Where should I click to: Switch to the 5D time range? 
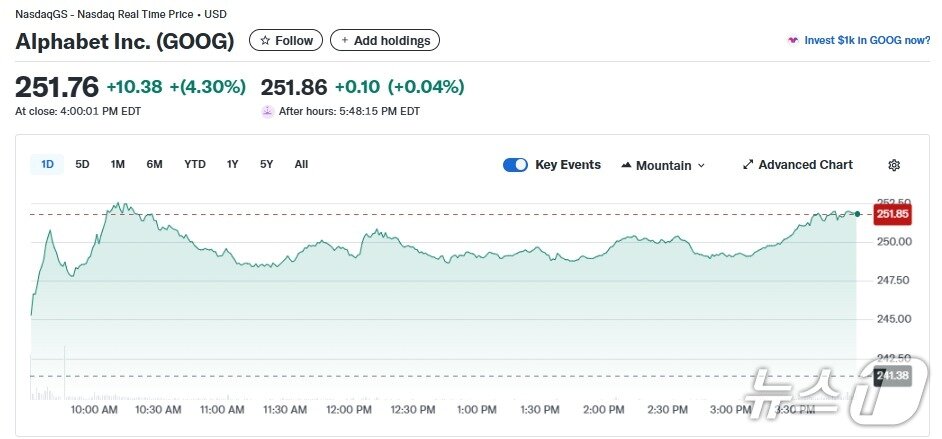(x=82, y=164)
